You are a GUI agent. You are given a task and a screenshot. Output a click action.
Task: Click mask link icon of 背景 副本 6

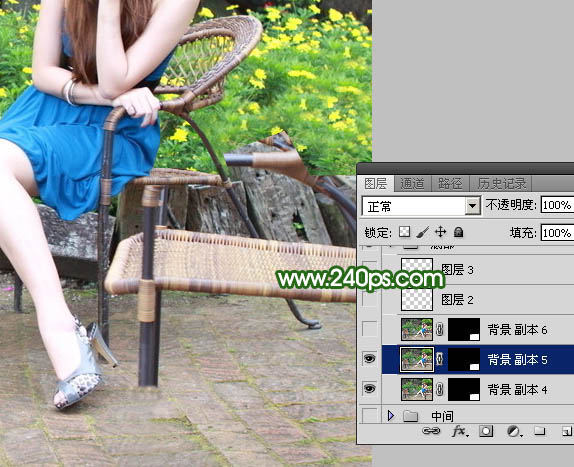pos(440,329)
